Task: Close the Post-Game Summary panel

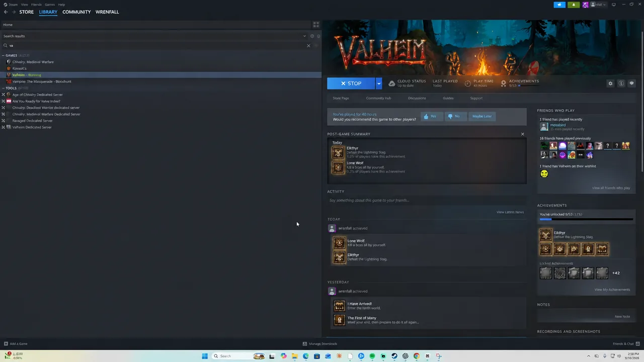Action: coord(522,134)
